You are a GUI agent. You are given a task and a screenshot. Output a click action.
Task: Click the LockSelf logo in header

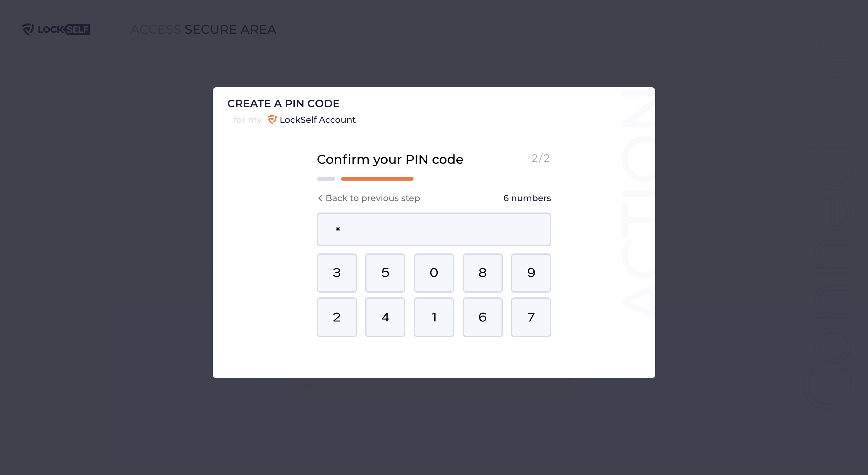56,29
